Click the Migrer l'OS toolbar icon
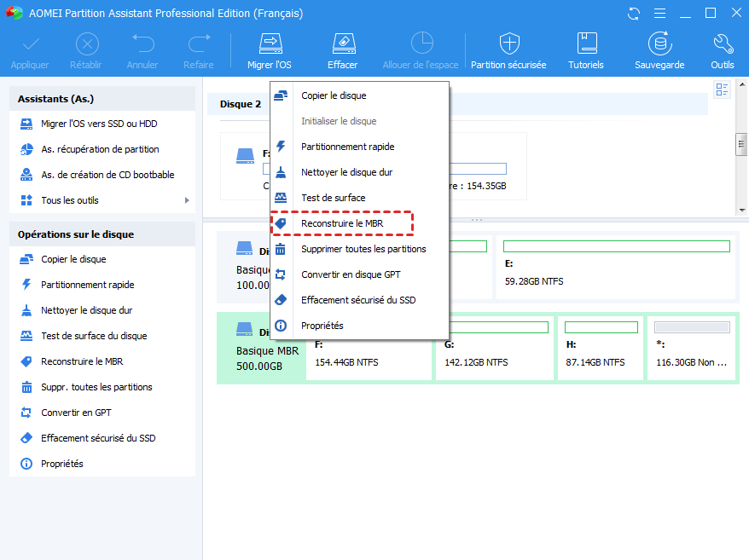The width and height of the screenshot is (749, 560). [270, 44]
